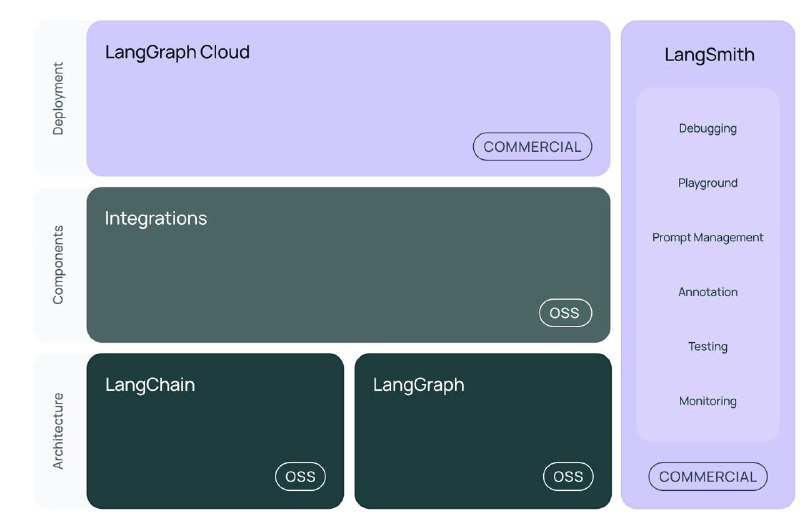This screenshot has width=800, height=517.
Task: Open the Playground item in LangSmith
Action: [708, 183]
